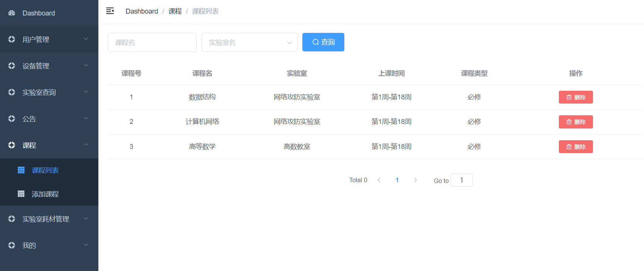This screenshot has height=271, width=644.
Task: Select the 课程列表 submenu item
Action: pyautogui.click(x=49, y=170)
